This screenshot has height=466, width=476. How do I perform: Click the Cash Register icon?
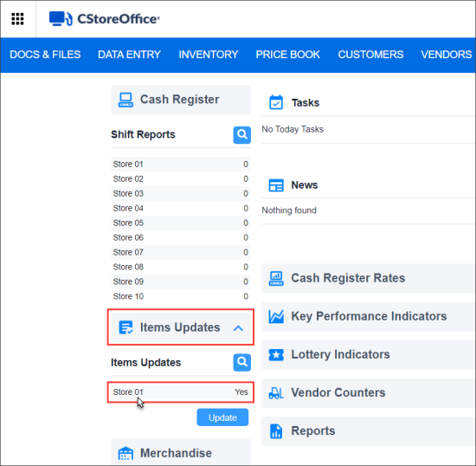(x=125, y=100)
